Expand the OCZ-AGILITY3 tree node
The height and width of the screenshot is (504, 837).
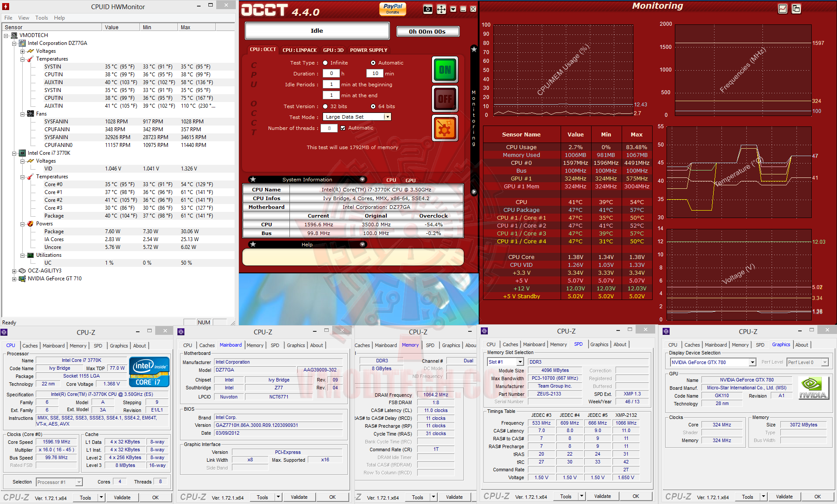[14, 271]
